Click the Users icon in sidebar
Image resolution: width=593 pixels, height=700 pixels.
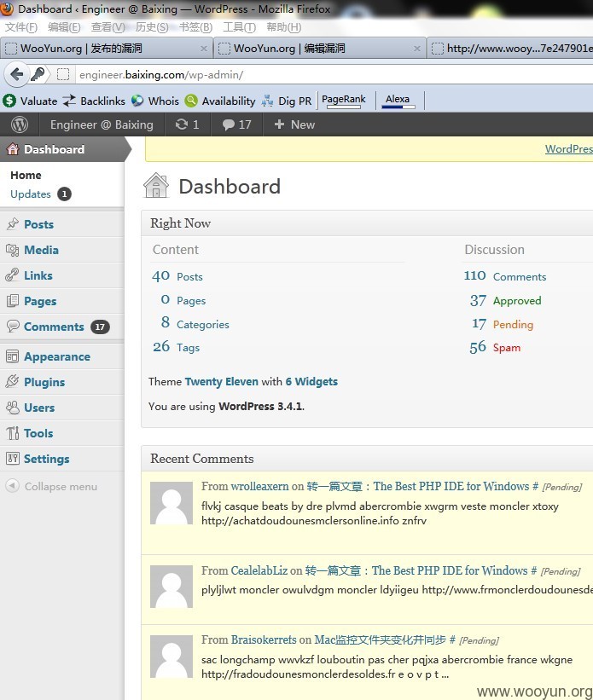(13, 408)
